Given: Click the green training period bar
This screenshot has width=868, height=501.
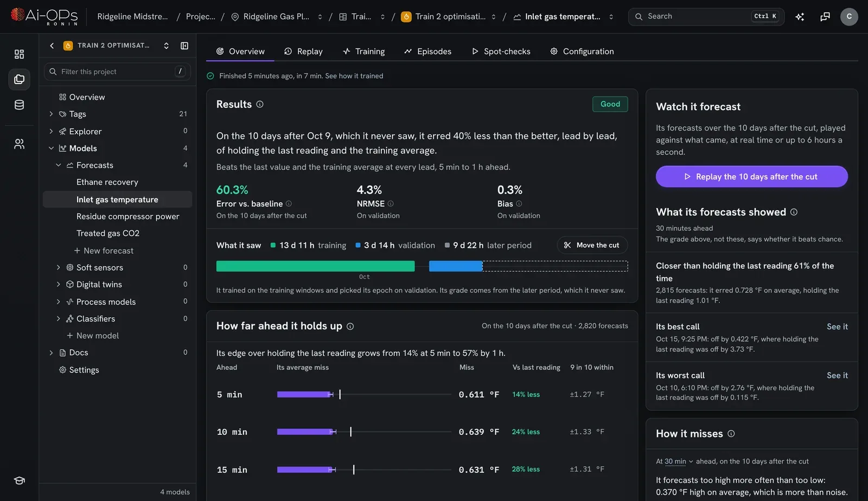Looking at the screenshot, I should point(315,266).
